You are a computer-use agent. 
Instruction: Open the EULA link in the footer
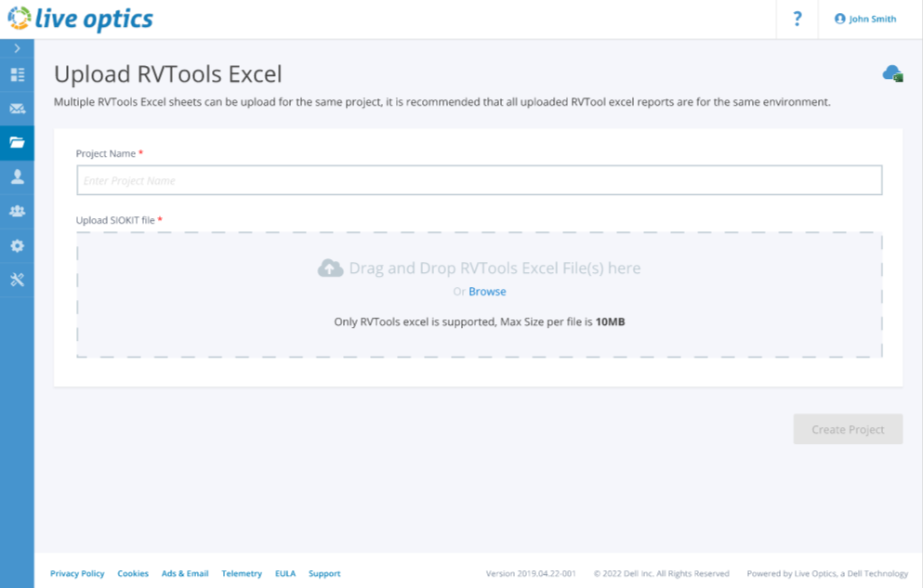pyautogui.click(x=285, y=573)
